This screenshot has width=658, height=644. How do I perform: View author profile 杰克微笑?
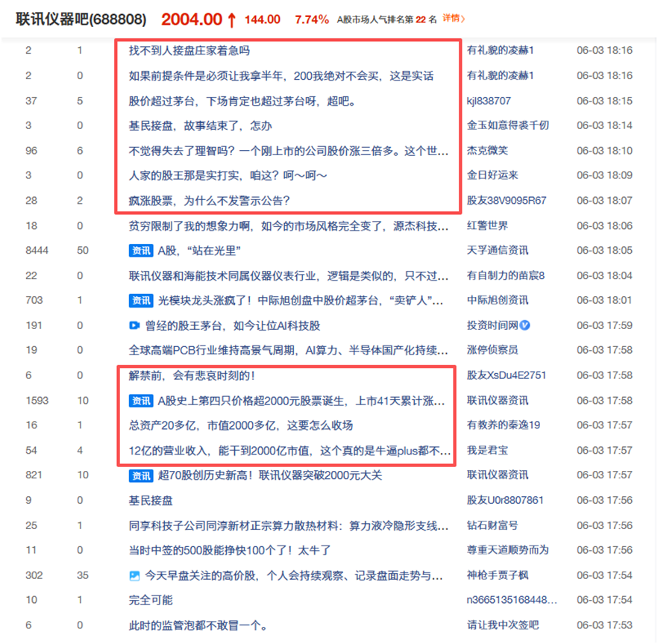coord(487,150)
